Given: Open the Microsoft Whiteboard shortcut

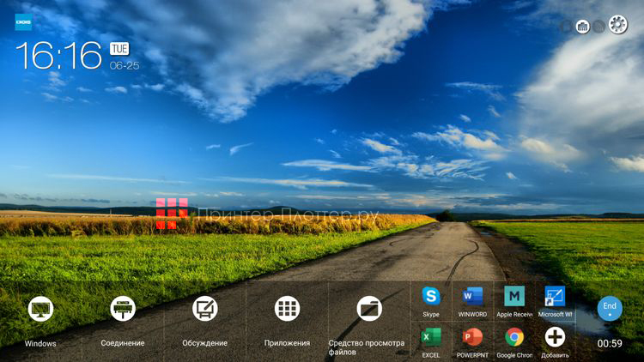Looking at the screenshot, I should tap(555, 296).
